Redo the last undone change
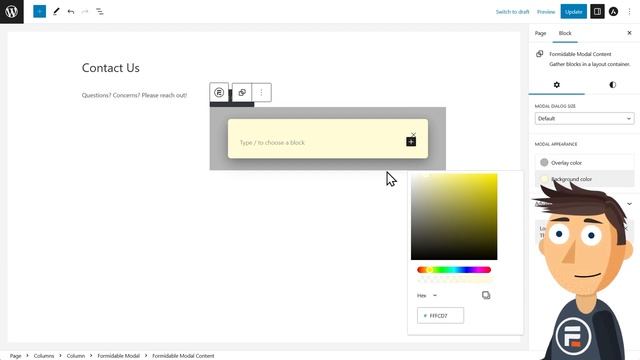The image size is (640, 360). [x=85, y=11]
